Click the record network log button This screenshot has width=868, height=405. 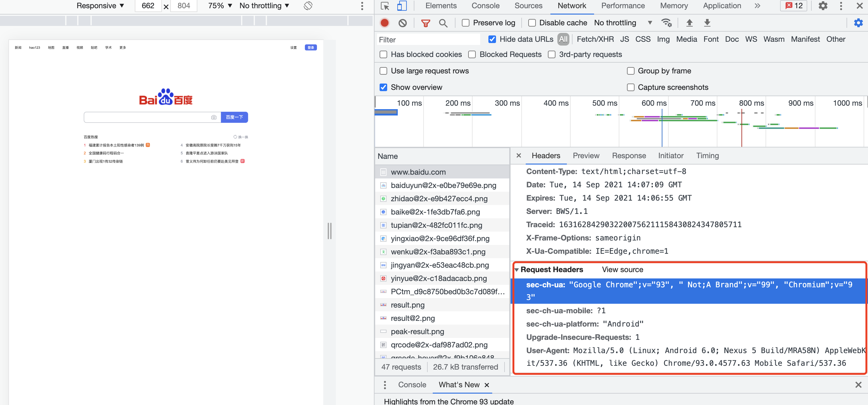pyautogui.click(x=384, y=23)
